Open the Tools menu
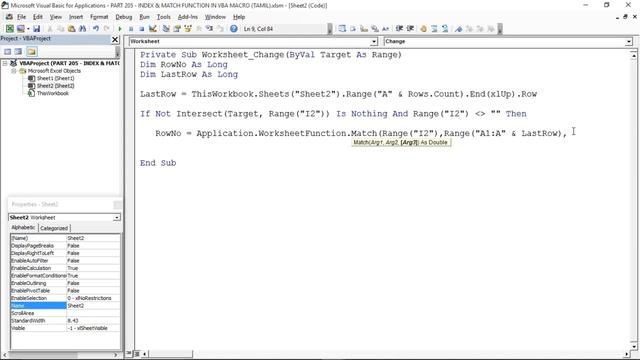640x360 pixels. [x=163, y=17]
